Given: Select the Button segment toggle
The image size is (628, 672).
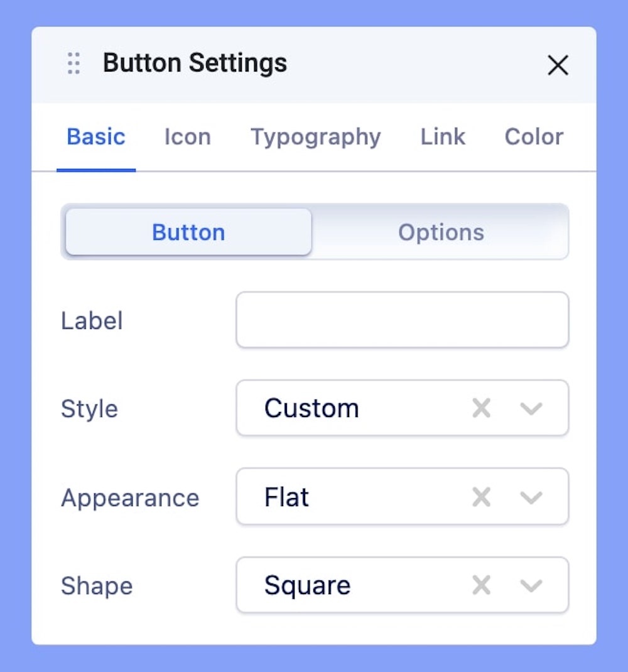Looking at the screenshot, I should pos(188,232).
